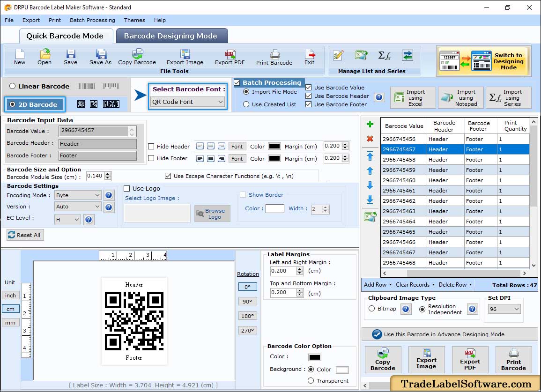Expand the Add Row menu
541x392 pixels.
coord(378,285)
